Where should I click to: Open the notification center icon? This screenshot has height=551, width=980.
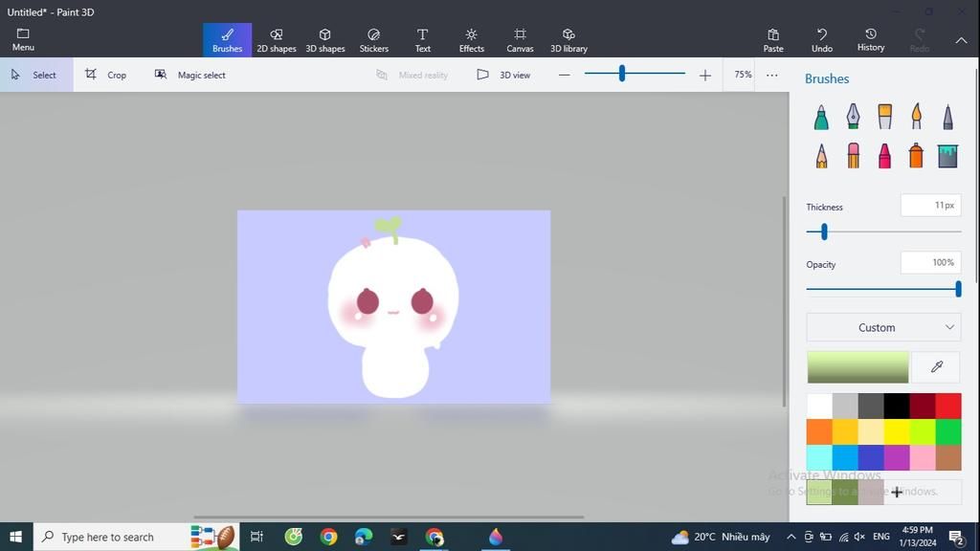click(956, 537)
